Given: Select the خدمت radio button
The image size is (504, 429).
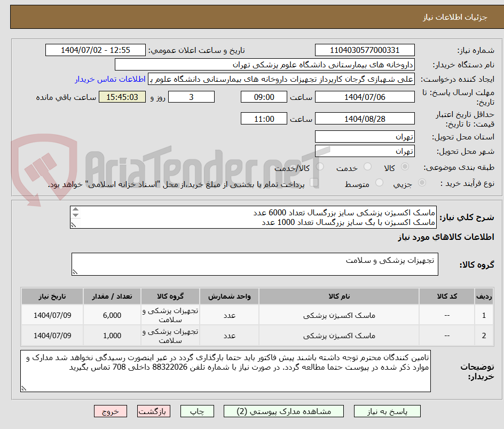Looking at the screenshot, I should pyautogui.click(x=367, y=167).
